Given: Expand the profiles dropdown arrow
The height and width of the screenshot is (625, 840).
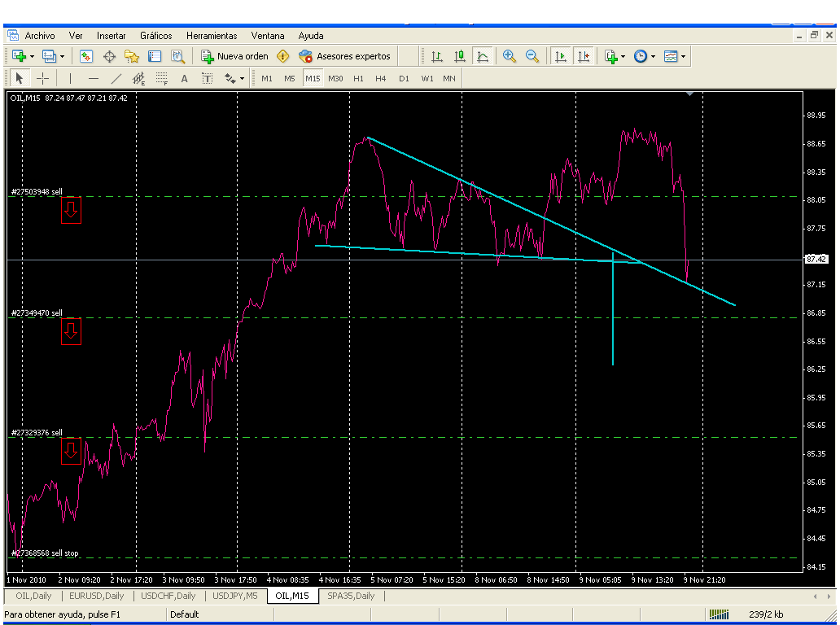Looking at the screenshot, I should (x=62, y=56).
